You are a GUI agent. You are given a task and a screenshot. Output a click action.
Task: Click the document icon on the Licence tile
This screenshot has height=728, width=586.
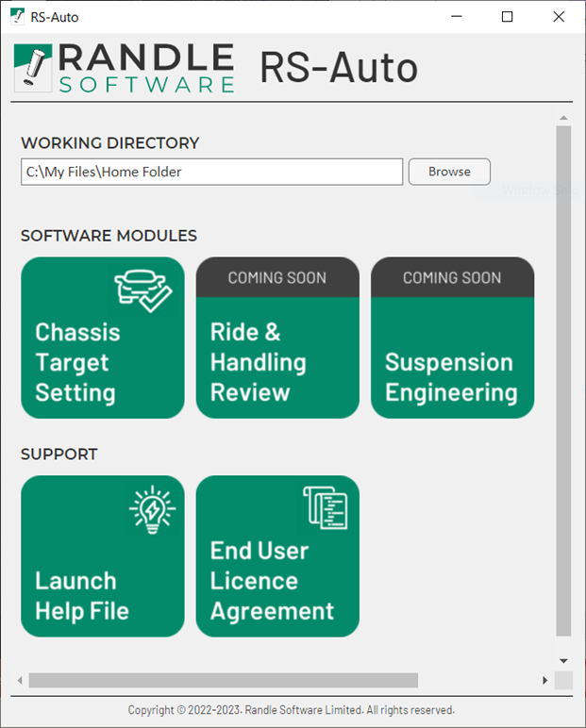(x=325, y=509)
